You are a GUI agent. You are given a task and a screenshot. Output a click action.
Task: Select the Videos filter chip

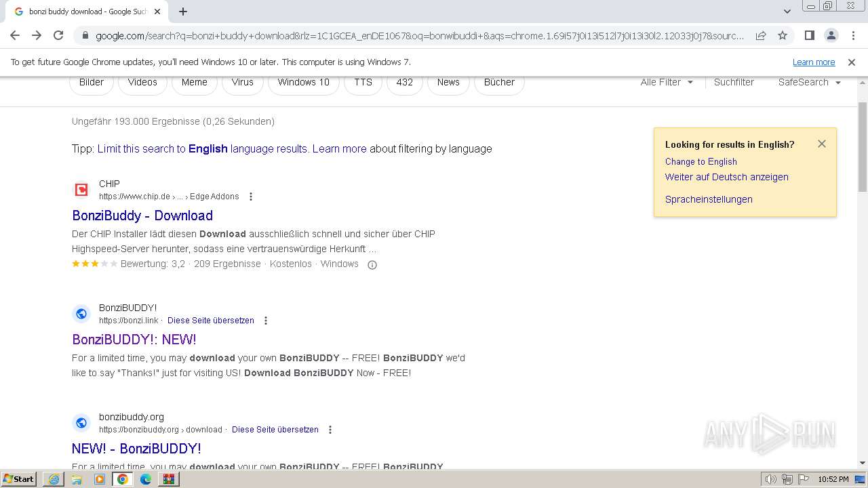pos(142,83)
